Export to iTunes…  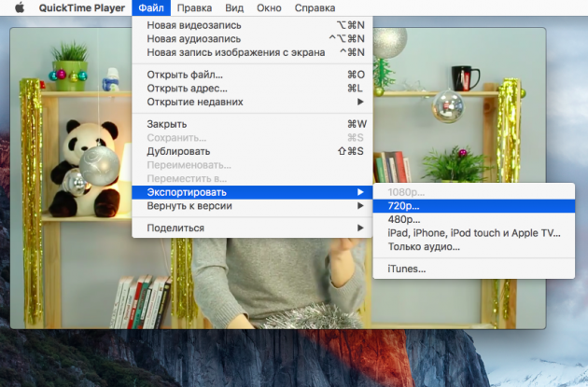(474, 269)
